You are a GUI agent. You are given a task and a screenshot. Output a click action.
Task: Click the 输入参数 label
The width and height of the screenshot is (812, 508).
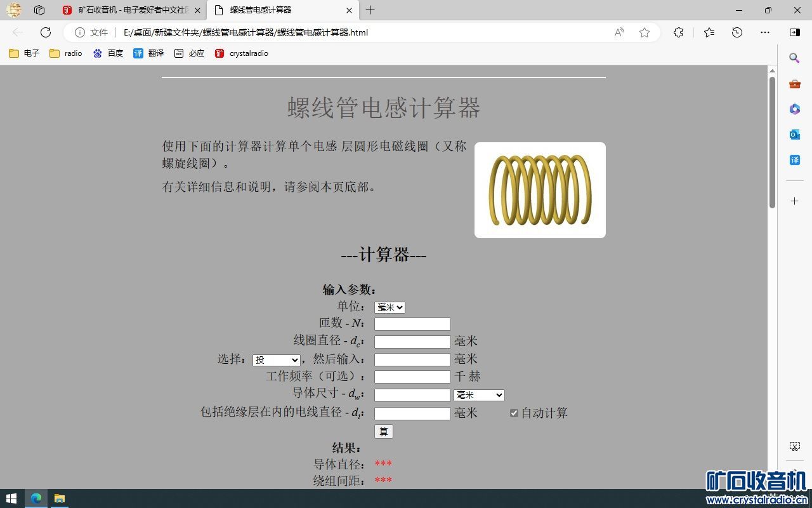(351, 290)
